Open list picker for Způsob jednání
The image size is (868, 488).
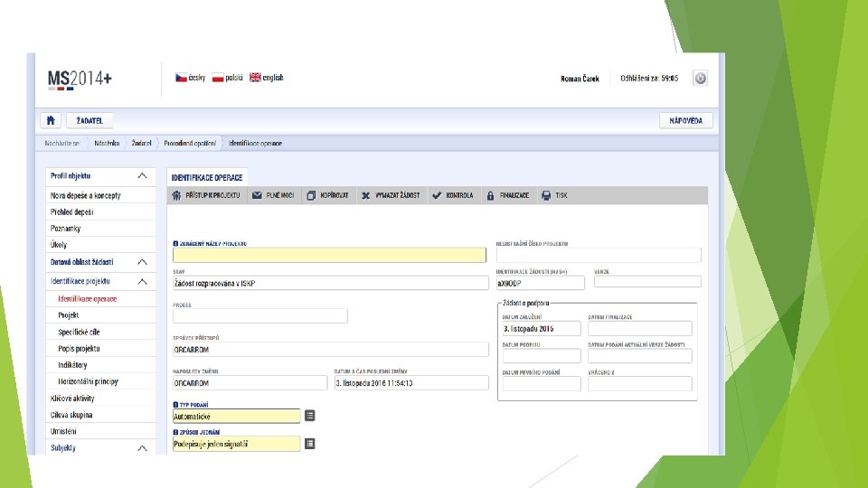310,444
